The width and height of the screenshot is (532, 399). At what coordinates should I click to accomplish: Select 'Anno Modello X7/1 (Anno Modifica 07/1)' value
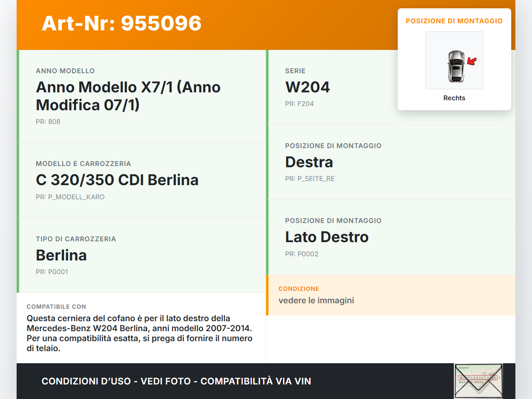coord(128,96)
